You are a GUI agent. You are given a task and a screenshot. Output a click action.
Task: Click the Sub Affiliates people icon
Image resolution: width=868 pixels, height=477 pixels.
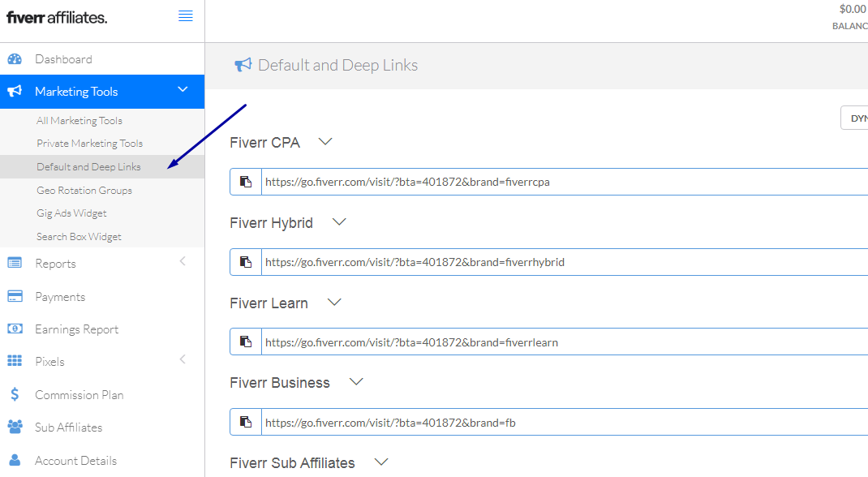point(15,427)
